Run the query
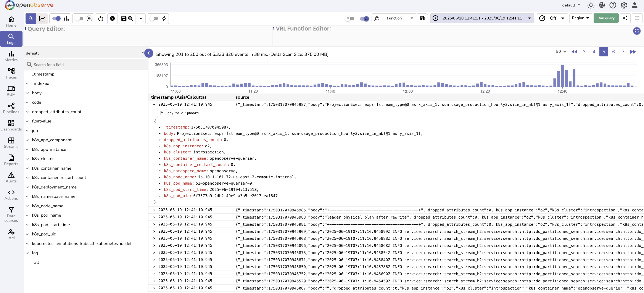Screen dimensions: 644x293 606,18
